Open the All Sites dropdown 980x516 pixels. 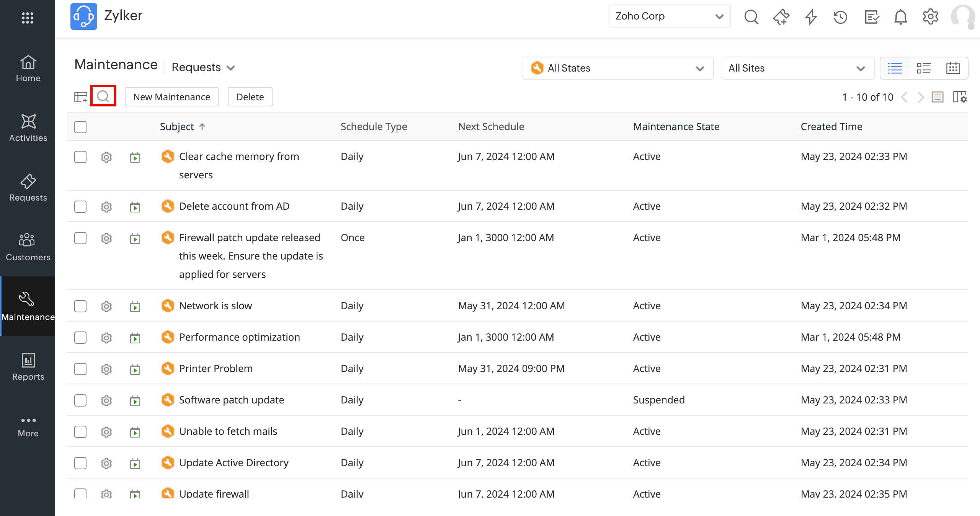coord(797,68)
